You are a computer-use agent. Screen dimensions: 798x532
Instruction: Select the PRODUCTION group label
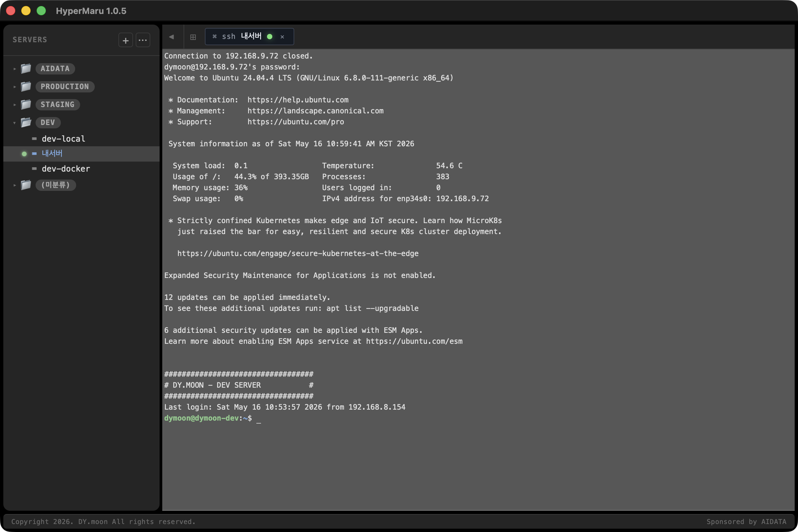point(65,86)
